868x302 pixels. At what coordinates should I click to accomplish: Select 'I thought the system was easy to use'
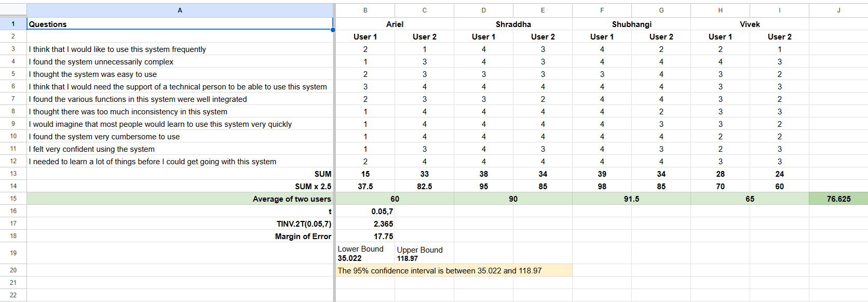pyautogui.click(x=180, y=74)
